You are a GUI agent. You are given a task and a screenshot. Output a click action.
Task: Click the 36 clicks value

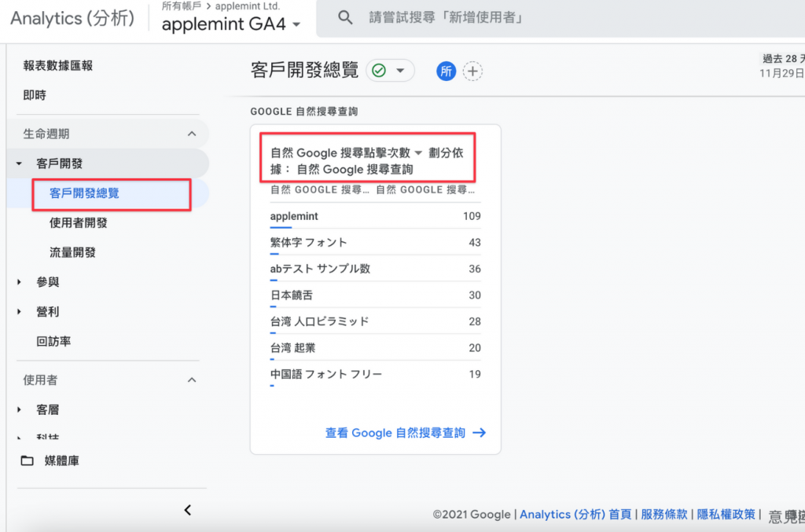475,269
